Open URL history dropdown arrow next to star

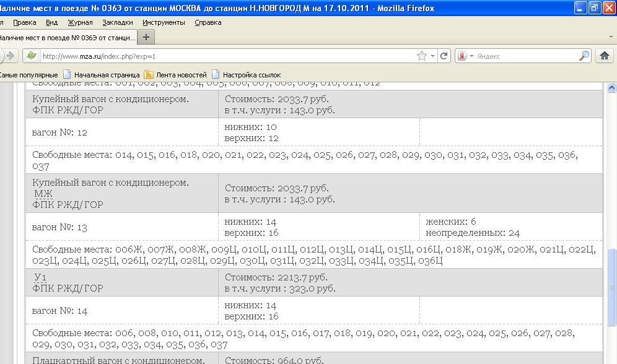coord(432,56)
